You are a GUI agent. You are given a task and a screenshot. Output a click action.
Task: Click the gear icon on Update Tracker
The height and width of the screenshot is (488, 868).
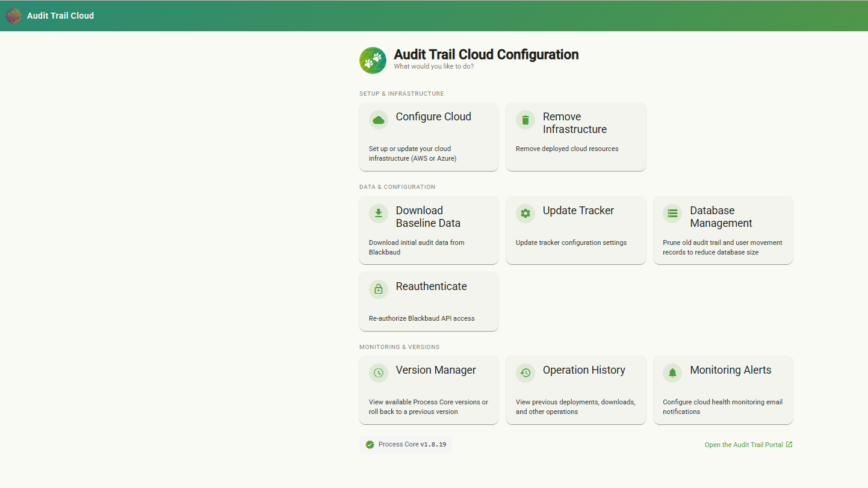[x=525, y=213]
